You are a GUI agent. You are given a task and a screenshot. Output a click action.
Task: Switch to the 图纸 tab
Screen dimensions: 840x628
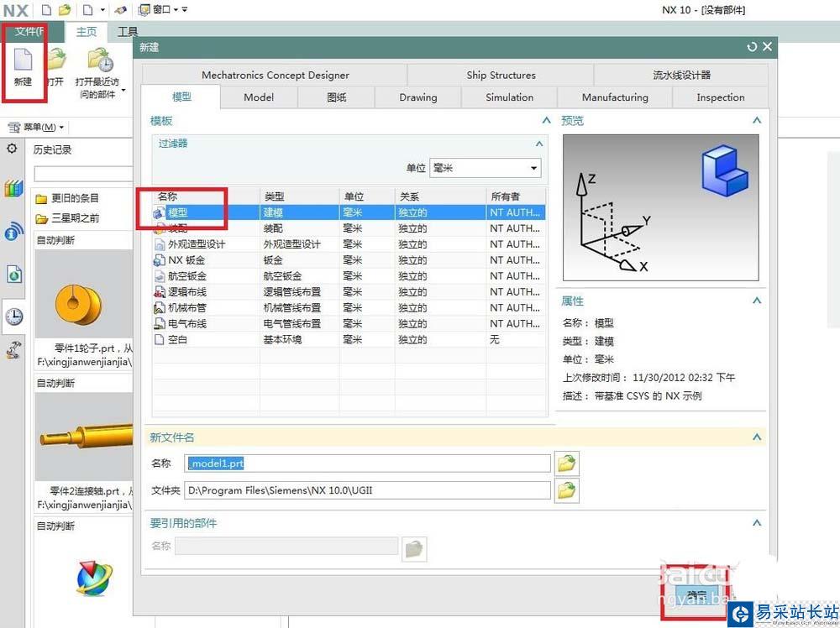coord(337,97)
